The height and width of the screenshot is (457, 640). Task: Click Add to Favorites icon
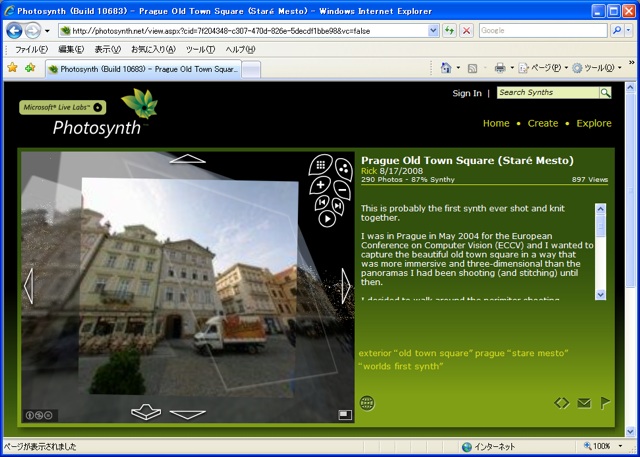click(x=29, y=68)
